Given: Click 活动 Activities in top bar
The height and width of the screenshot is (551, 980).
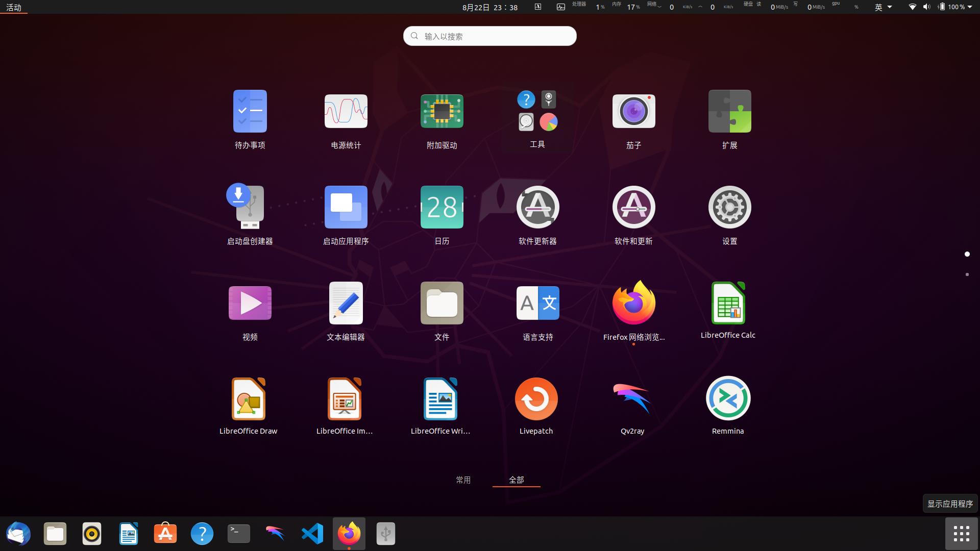Looking at the screenshot, I should 14,7.
